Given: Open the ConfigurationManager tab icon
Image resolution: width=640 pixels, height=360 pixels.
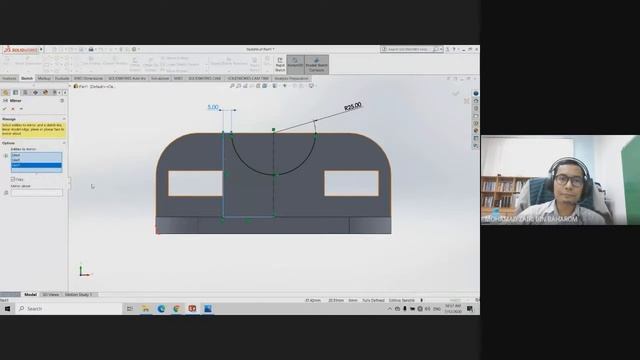Looking at the screenshot, I should [x=25, y=93].
